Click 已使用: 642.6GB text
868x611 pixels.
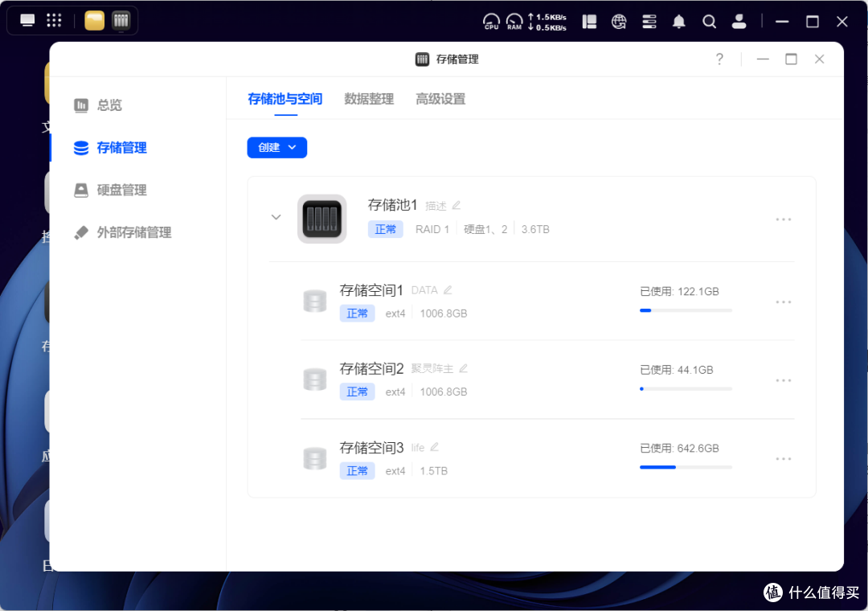[x=679, y=449]
